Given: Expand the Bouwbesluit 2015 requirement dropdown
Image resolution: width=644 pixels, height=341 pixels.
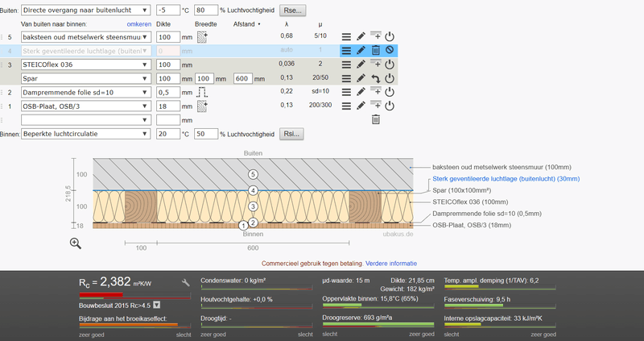Looking at the screenshot, I should [156, 305].
